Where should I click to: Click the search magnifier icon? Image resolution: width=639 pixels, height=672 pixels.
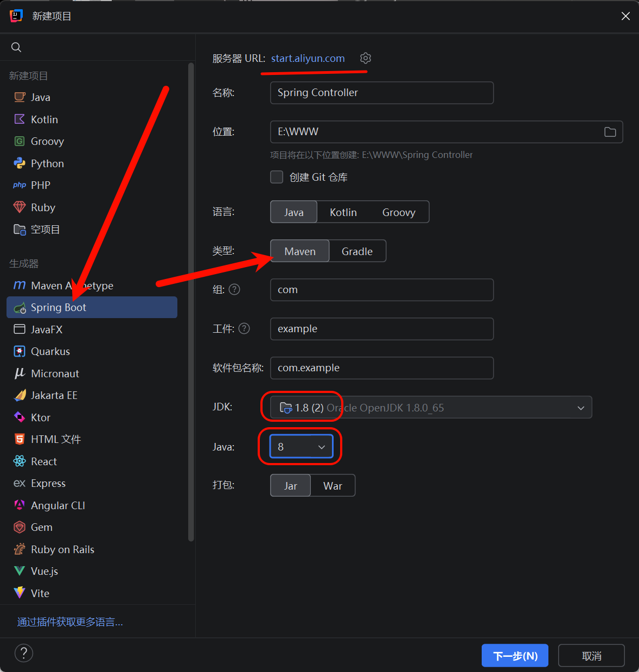coord(16,47)
